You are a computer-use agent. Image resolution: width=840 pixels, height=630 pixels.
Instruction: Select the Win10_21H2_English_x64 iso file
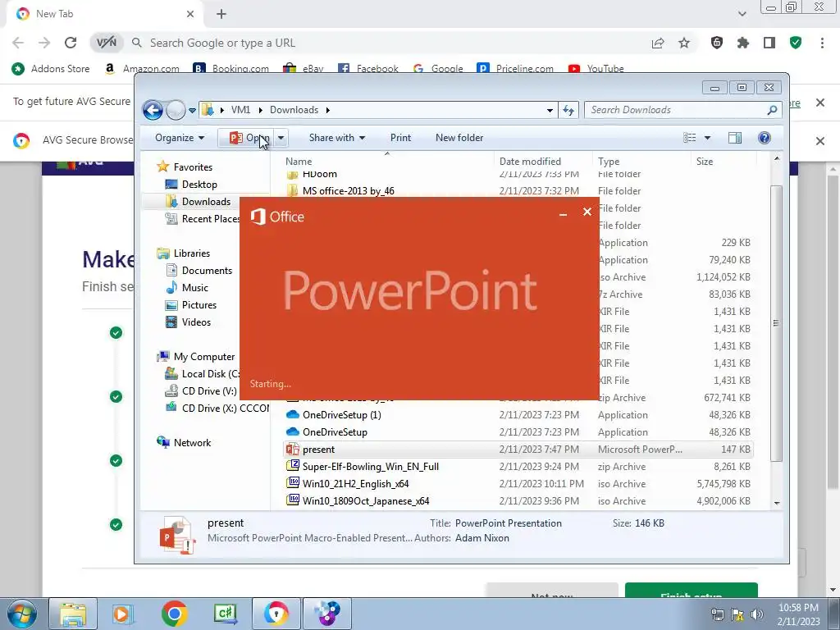point(355,484)
